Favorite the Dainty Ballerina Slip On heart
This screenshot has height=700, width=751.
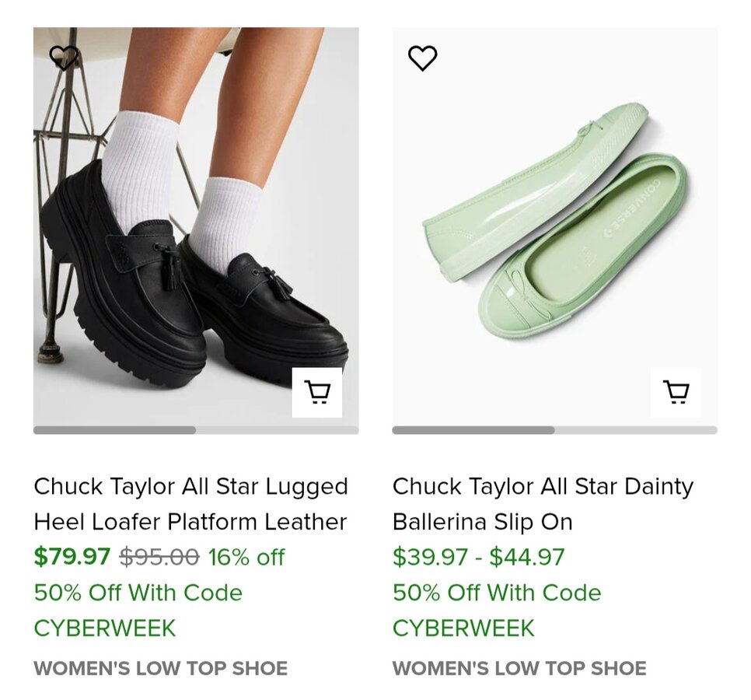coord(422,58)
